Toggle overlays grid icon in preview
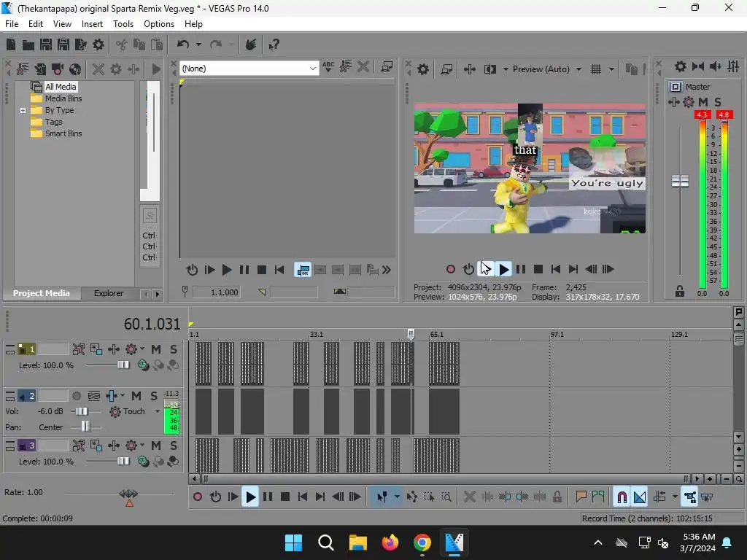Viewport: 747px width, 560px height. 595,69
